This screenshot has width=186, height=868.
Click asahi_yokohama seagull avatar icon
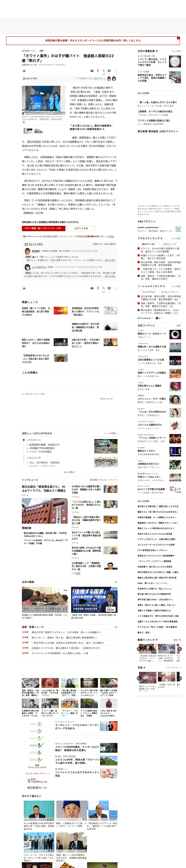178,229
